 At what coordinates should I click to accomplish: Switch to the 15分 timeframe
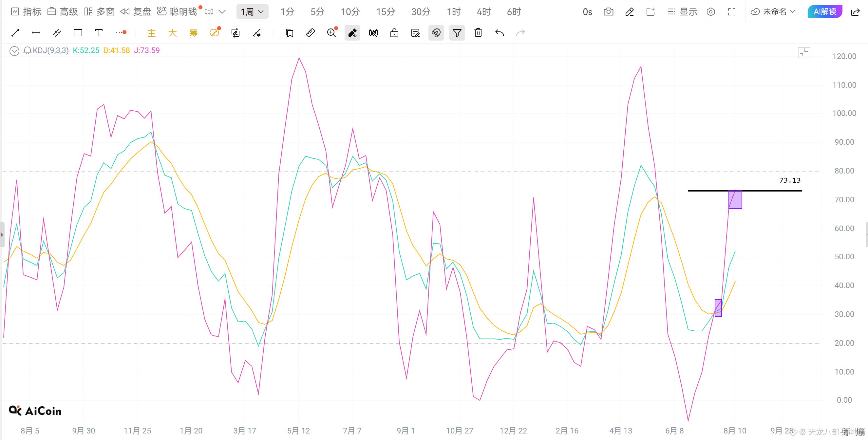click(386, 12)
